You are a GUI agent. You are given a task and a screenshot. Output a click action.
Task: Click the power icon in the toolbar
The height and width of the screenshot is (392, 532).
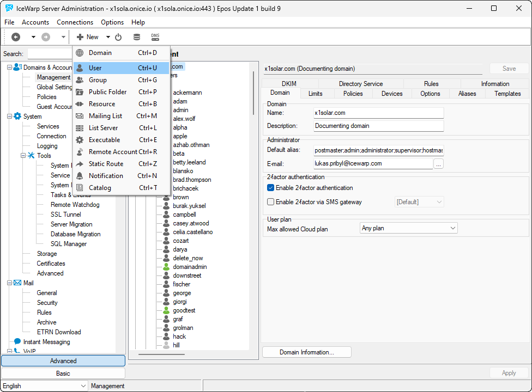click(118, 37)
